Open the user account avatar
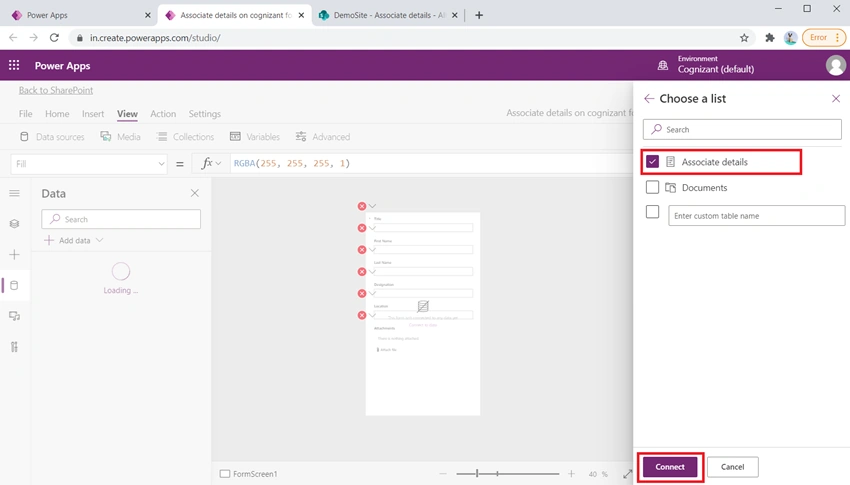 tap(835, 66)
